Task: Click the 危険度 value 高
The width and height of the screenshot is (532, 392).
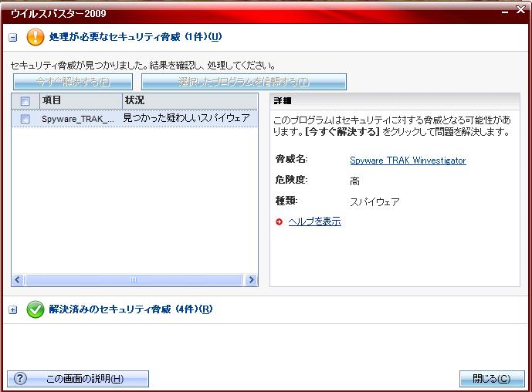Action: (x=354, y=181)
